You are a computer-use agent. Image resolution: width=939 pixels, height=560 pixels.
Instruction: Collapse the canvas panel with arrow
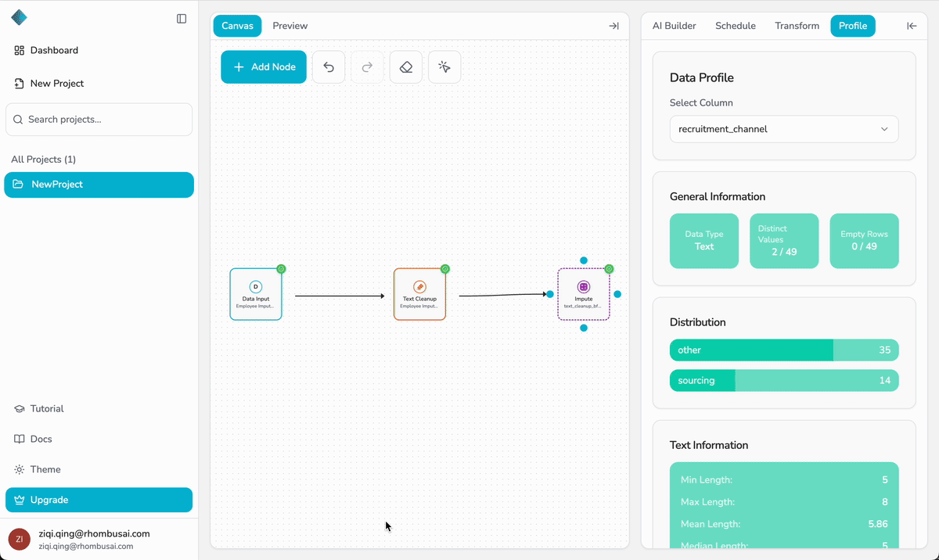pyautogui.click(x=613, y=26)
